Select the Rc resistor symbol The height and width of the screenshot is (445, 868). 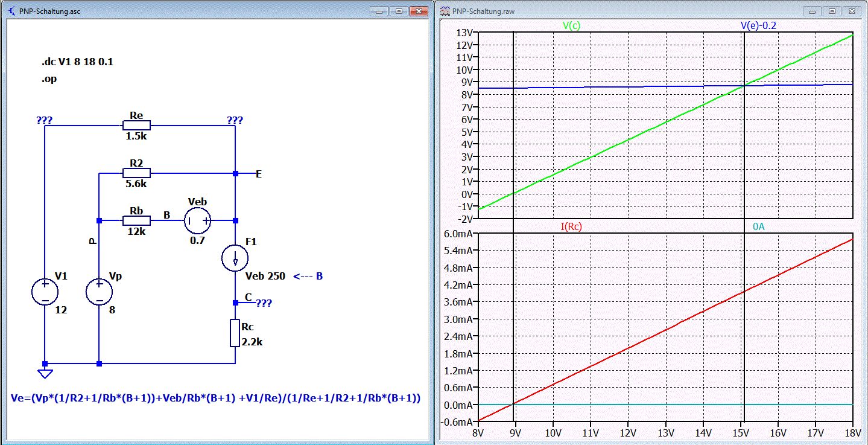235,333
